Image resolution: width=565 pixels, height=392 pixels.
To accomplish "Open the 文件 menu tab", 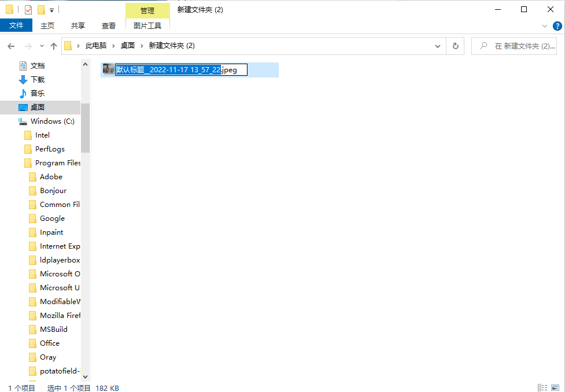I will pos(16,25).
